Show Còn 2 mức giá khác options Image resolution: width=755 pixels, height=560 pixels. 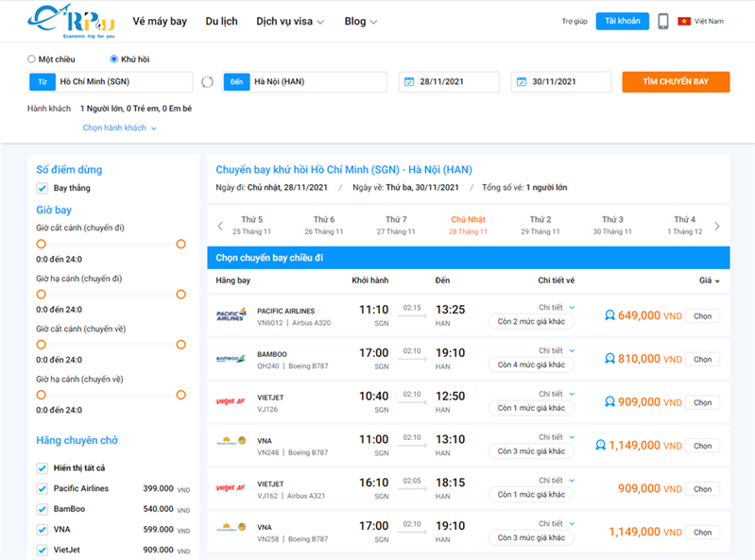[x=531, y=321]
